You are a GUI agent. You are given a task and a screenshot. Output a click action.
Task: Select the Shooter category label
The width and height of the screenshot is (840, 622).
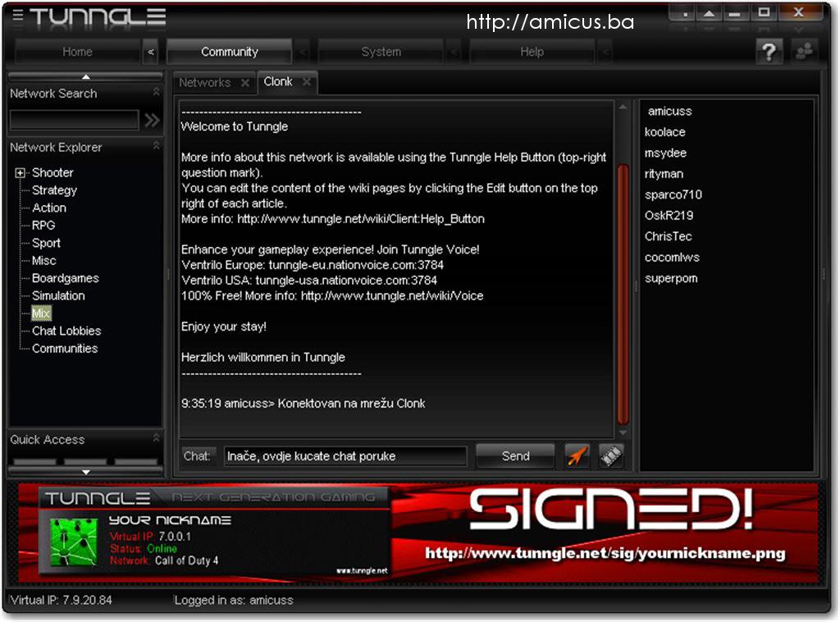pos(52,172)
